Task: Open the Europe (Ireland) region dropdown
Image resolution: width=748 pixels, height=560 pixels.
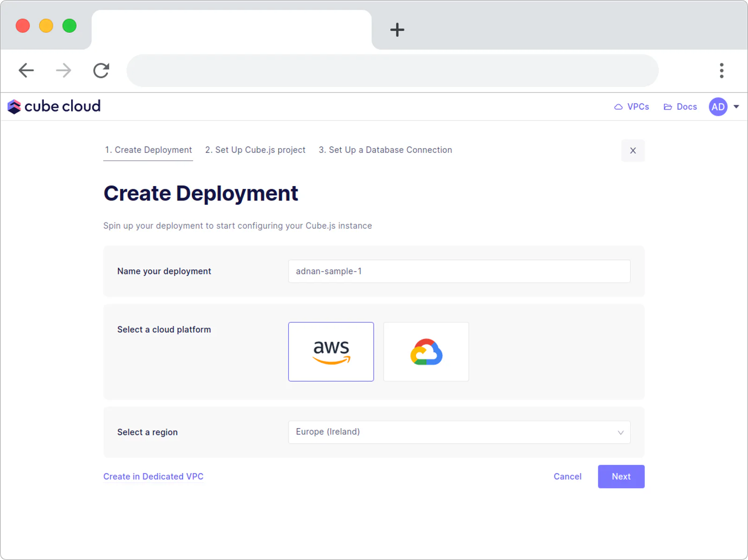Action: [459, 432]
